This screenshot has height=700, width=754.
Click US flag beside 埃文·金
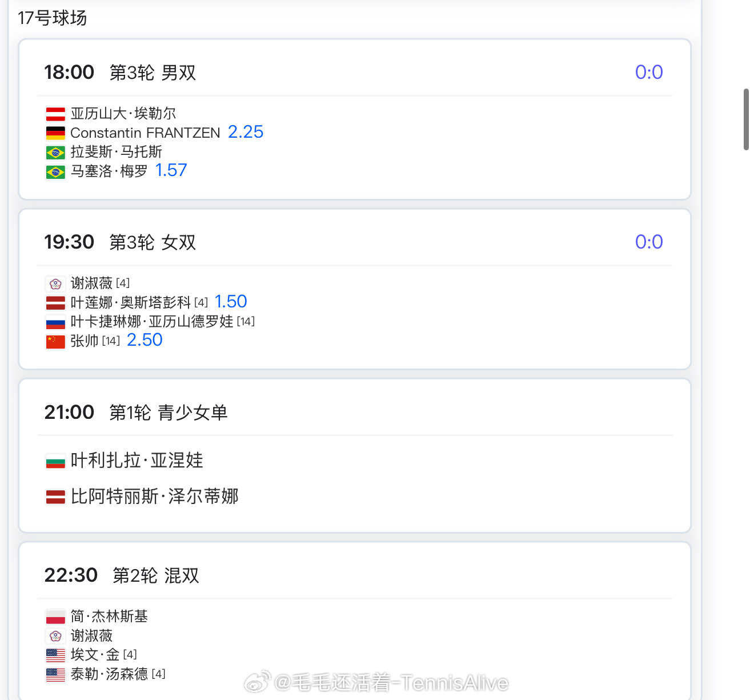point(55,655)
